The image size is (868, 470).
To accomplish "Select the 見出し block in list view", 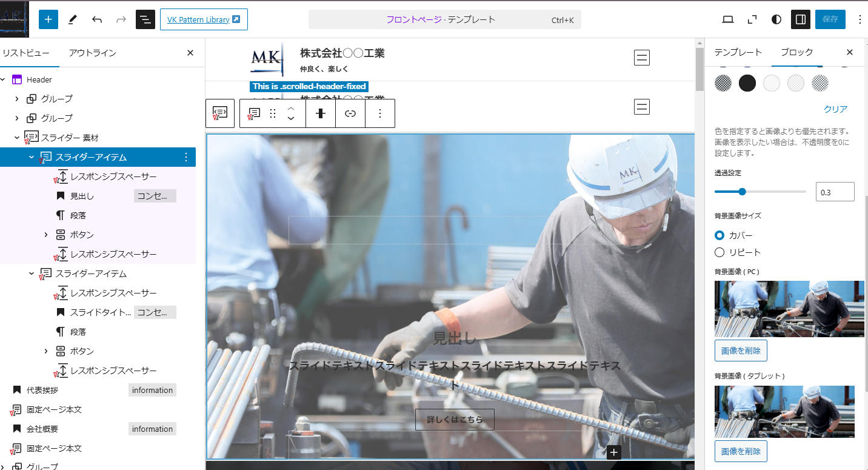I will coord(82,196).
